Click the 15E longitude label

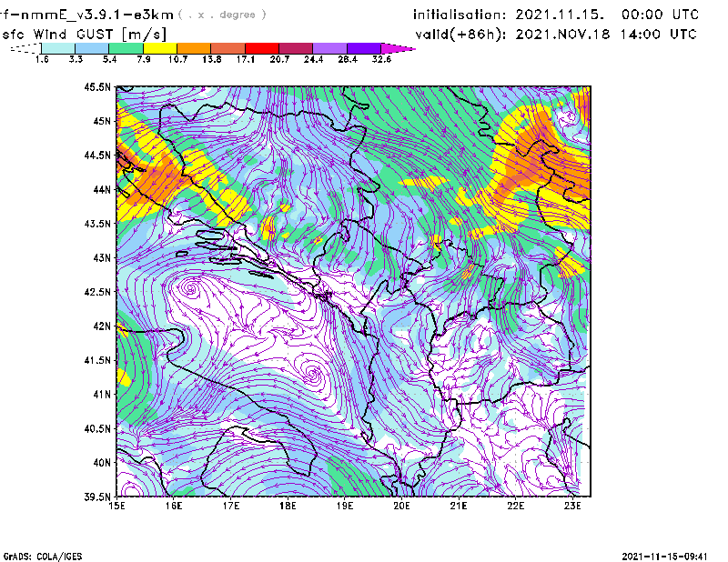click(x=116, y=506)
